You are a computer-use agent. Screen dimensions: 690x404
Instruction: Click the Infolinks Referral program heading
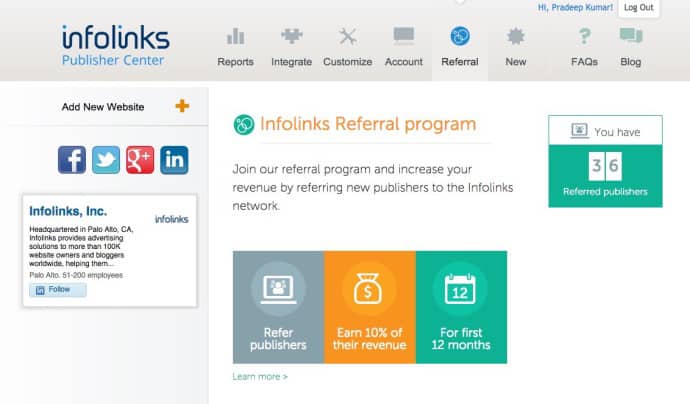pyautogui.click(x=368, y=124)
